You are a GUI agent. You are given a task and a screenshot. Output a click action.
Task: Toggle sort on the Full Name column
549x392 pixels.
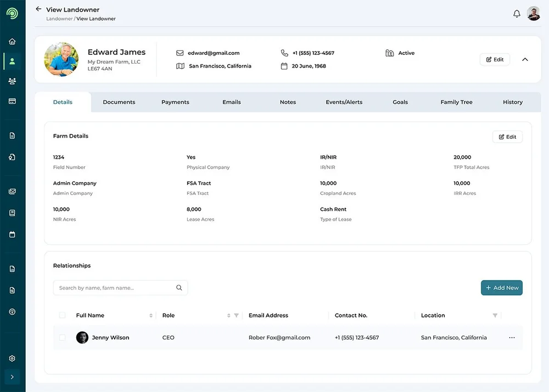click(x=150, y=315)
